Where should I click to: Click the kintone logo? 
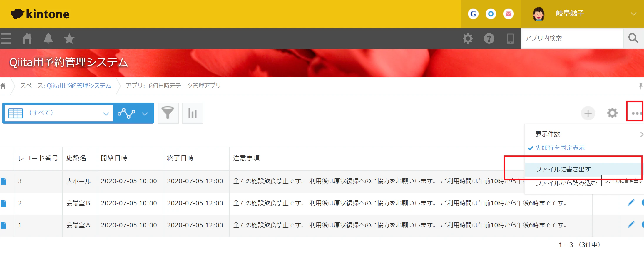[x=40, y=14]
